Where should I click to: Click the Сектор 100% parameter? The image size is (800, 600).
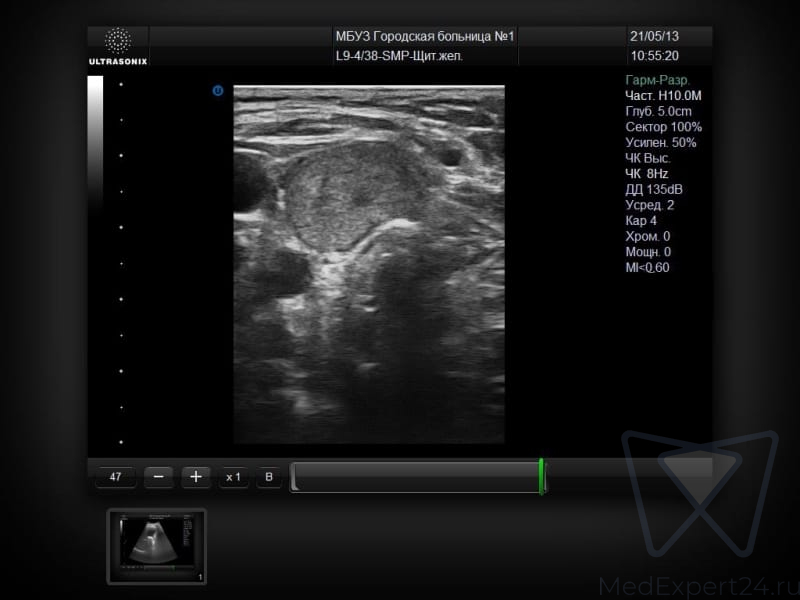[663, 127]
